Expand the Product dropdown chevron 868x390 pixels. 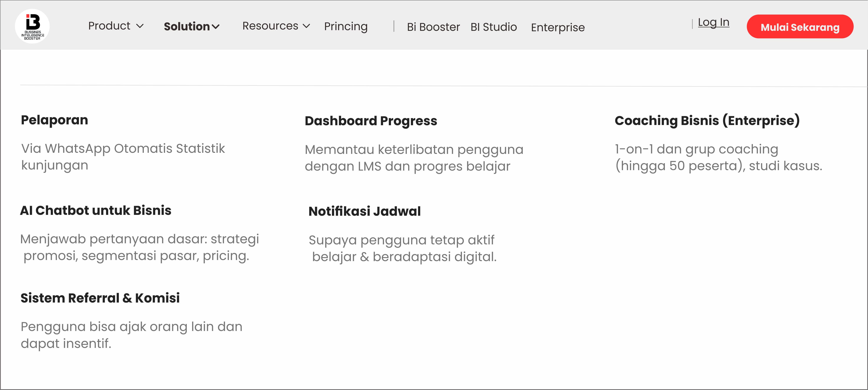[140, 26]
